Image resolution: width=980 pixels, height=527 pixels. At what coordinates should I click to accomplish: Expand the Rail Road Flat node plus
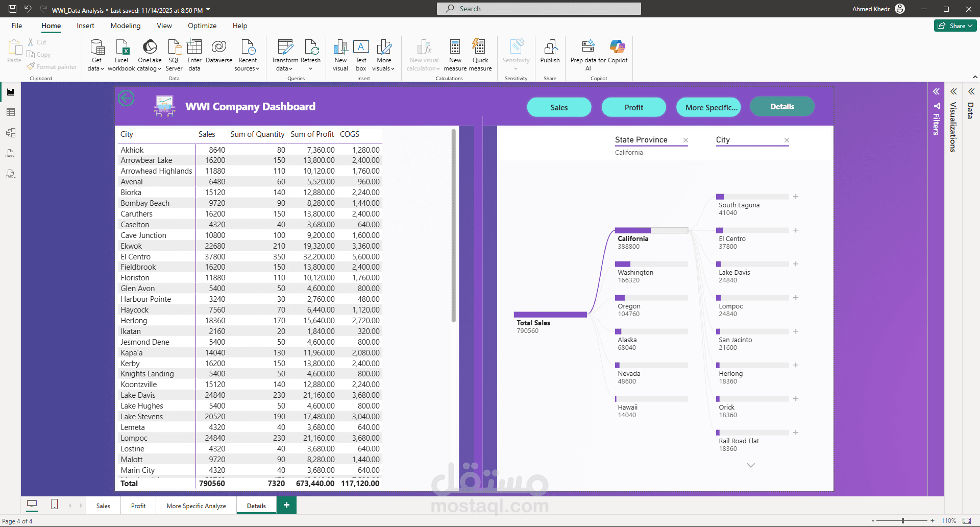click(796, 433)
